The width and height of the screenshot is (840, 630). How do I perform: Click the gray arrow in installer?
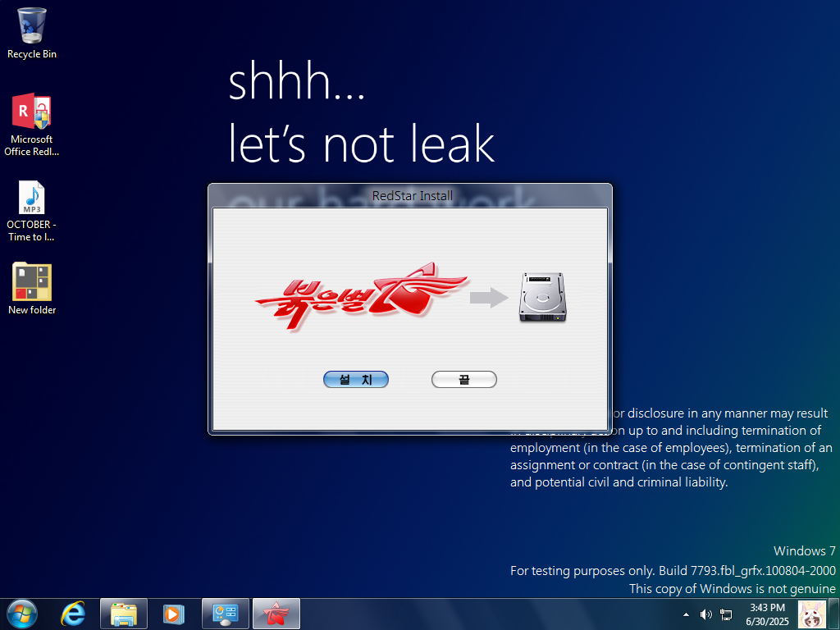tap(489, 298)
